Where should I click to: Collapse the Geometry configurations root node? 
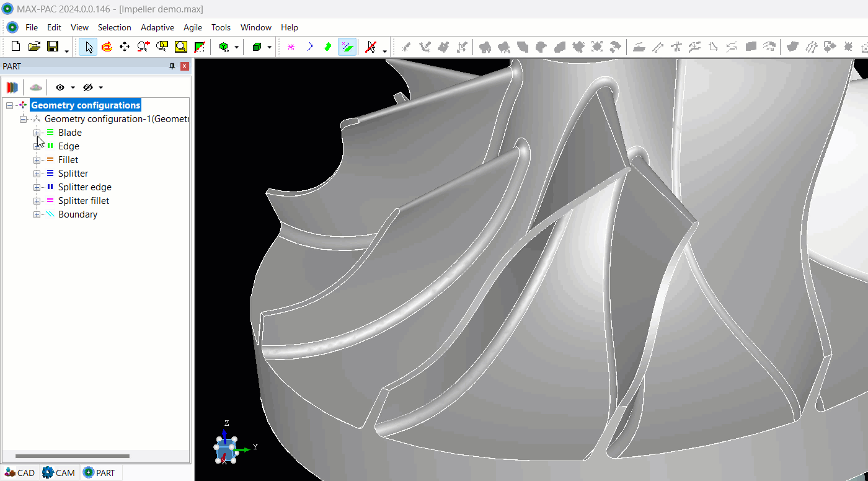tap(9, 105)
